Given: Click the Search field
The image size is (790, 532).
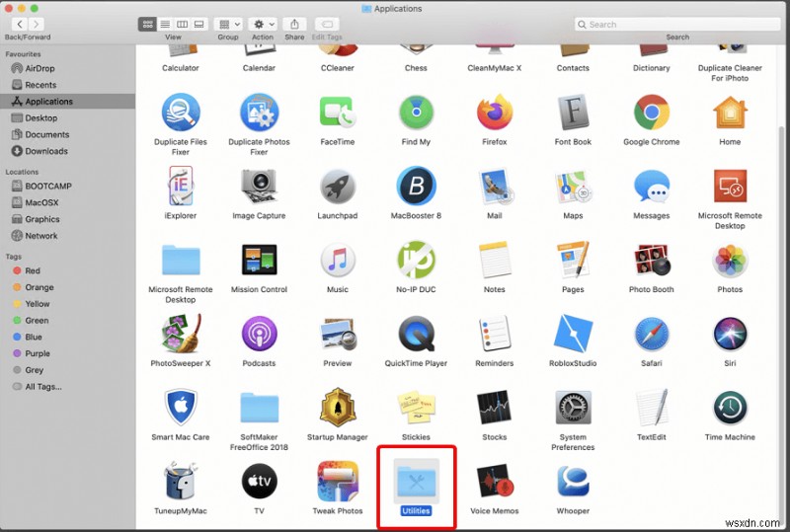Looking at the screenshot, I should (x=677, y=24).
